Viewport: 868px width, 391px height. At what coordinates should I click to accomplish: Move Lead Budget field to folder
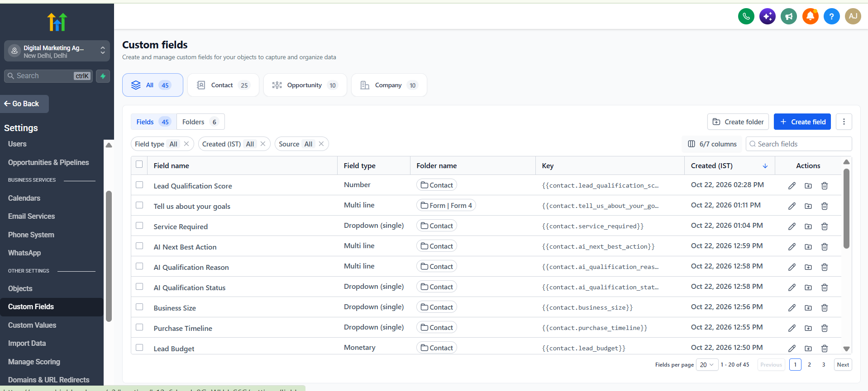coord(808,349)
